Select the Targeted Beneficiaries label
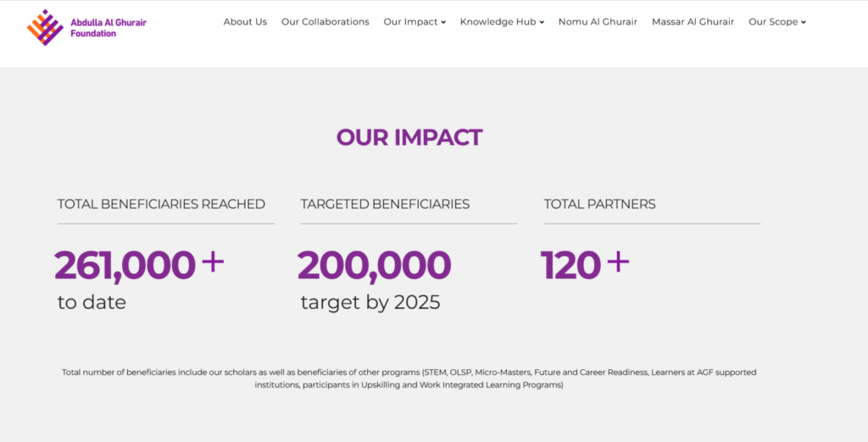 click(385, 204)
